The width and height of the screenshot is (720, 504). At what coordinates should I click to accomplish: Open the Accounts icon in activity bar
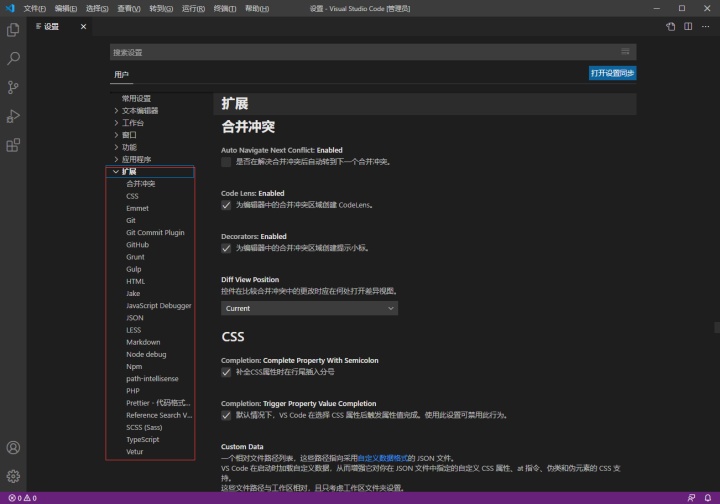13,448
